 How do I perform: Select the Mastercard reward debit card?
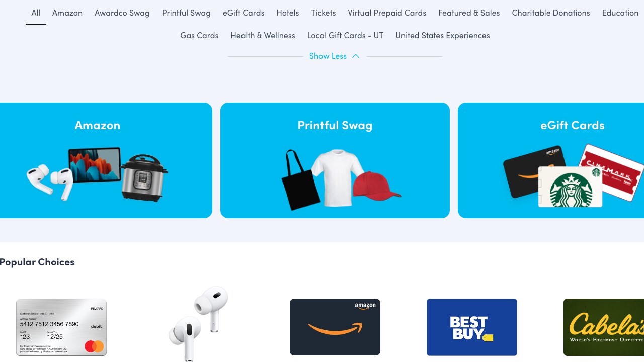[61, 327]
